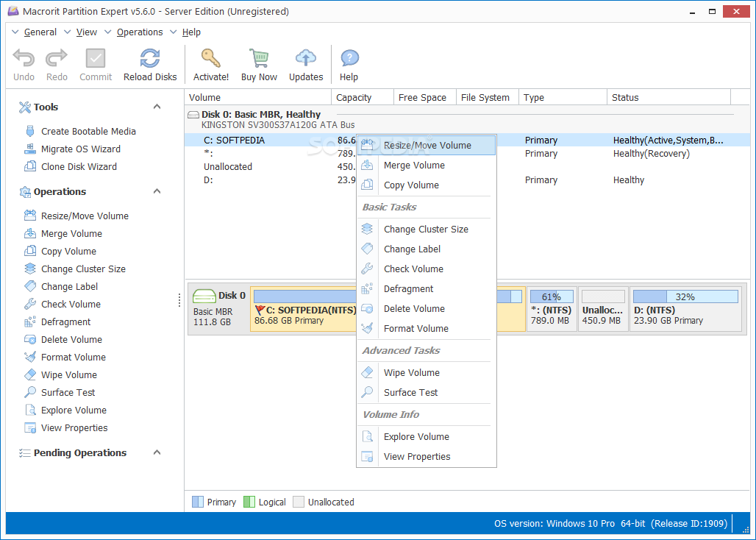Choose Copy Volume in context menu
Screen dimensions: 756x540
point(427,185)
